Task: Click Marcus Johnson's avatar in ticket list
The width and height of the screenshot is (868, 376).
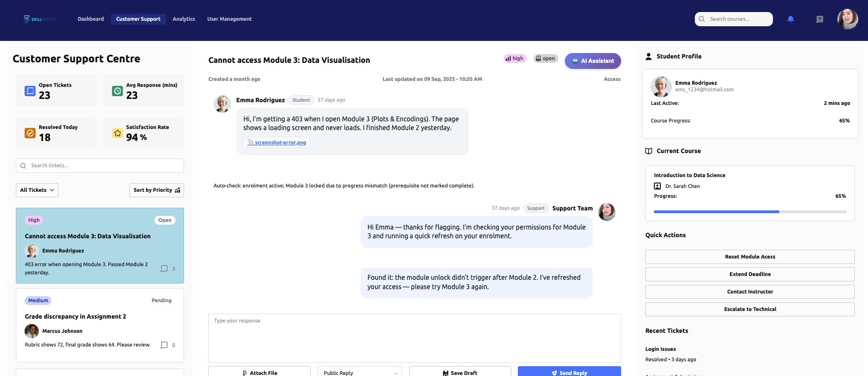Action: point(32,331)
